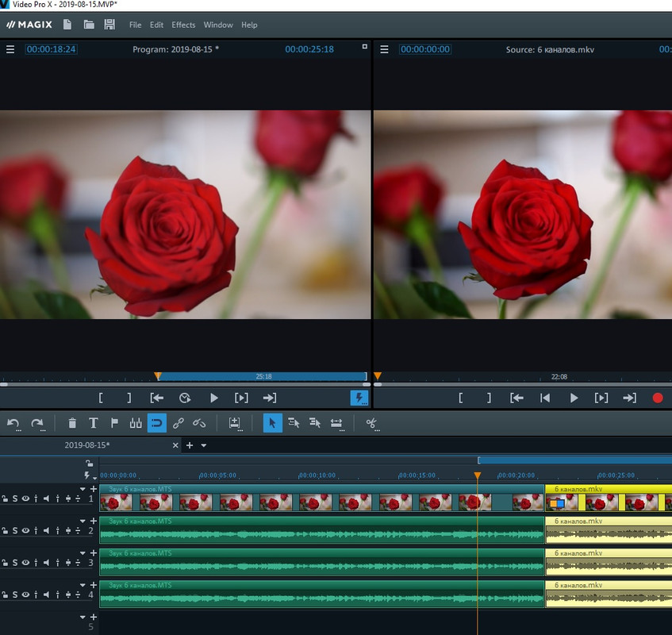Viewport: 672px width, 635px height.
Task: Solo track 2 with the S button
Action: [15, 531]
